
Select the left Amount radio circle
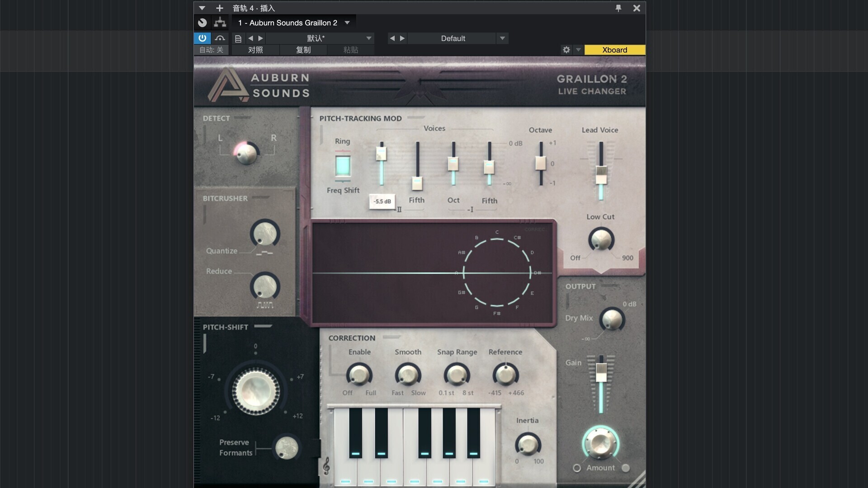click(576, 468)
